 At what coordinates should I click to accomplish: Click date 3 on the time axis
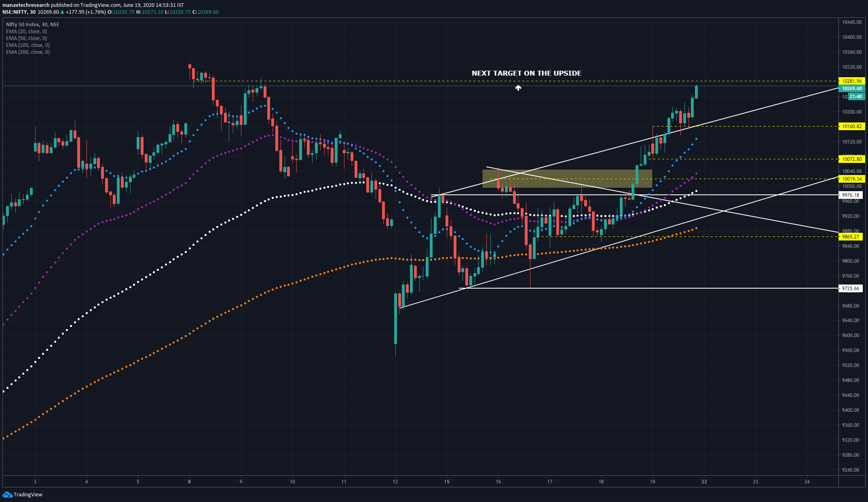coord(35,481)
